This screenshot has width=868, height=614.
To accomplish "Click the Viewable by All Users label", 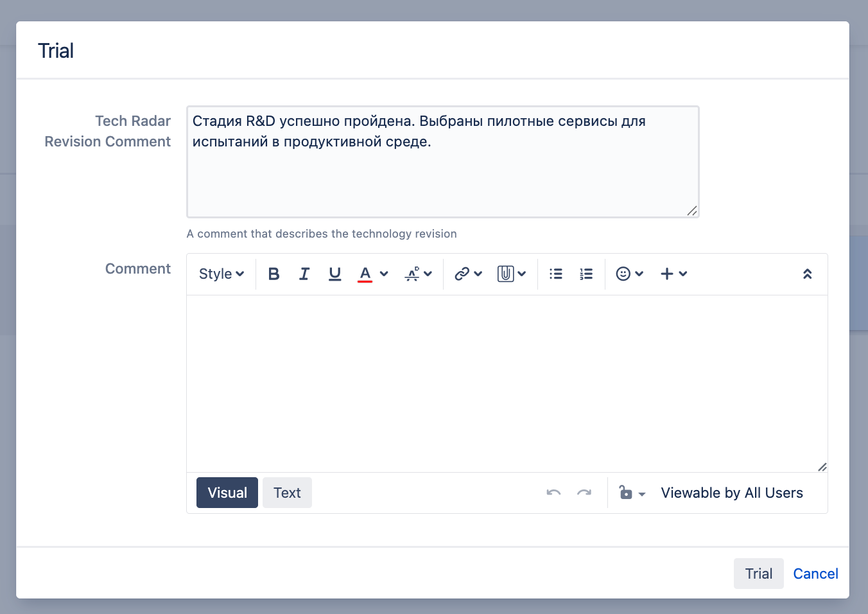I will [x=732, y=493].
